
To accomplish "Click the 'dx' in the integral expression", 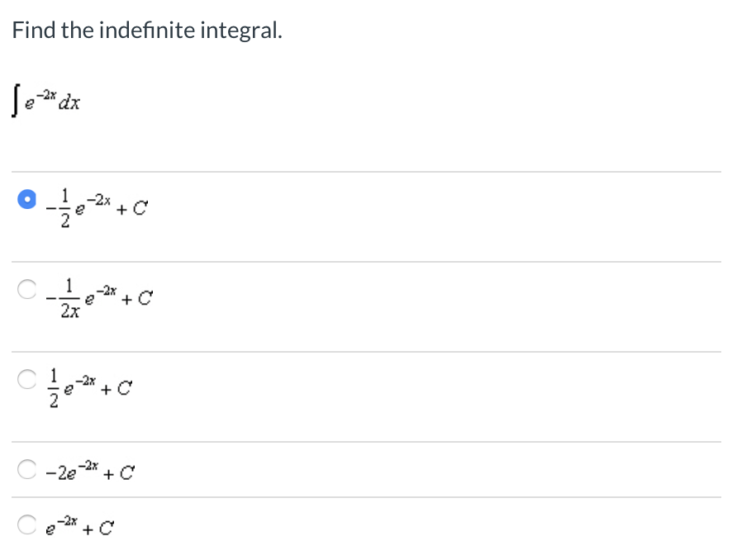I will click(69, 102).
